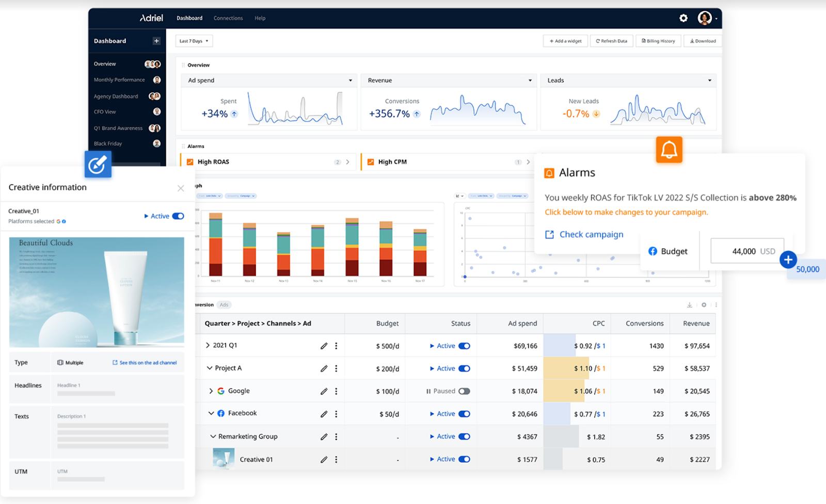
Task: Open settings gear in top bar
Action: coord(684,18)
